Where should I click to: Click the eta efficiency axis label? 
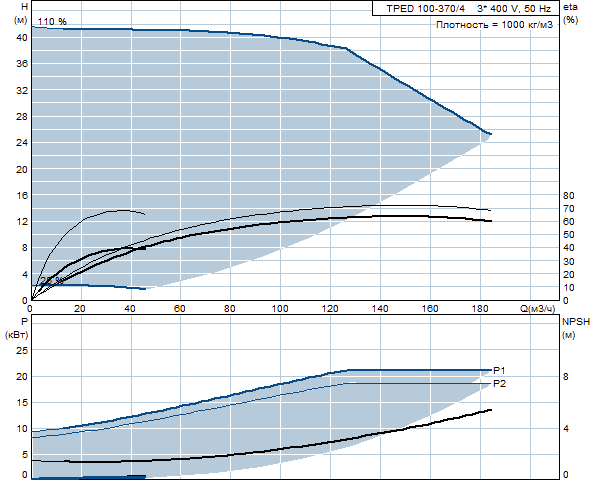pos(570,7)
